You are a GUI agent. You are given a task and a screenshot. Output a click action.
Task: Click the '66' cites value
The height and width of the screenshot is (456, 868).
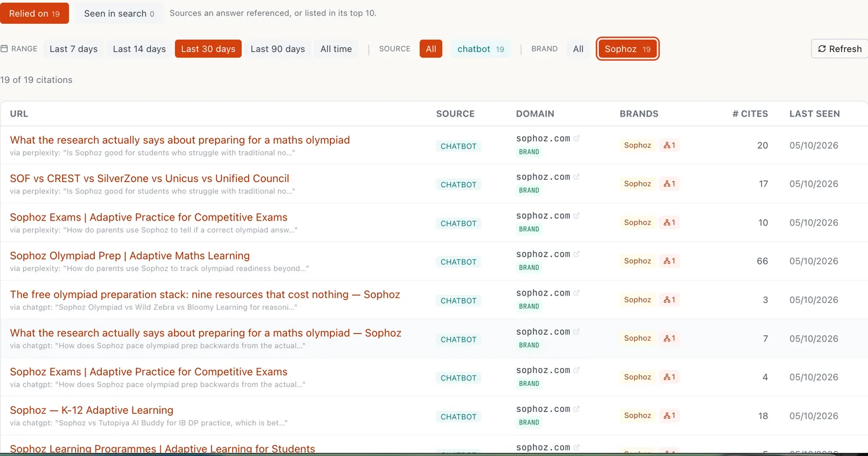coord(763,261)
